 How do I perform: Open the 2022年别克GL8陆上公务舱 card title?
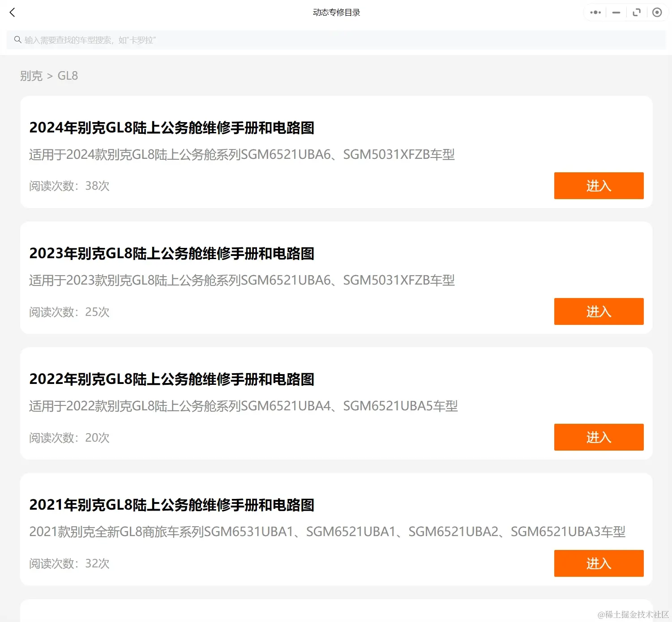click(172, 379)
